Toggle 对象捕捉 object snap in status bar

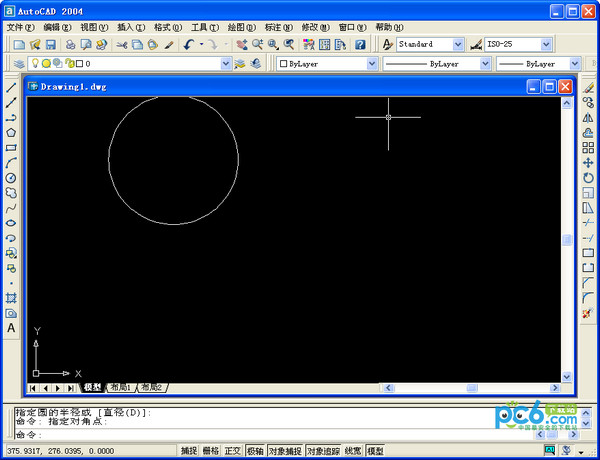pos(285,451)
